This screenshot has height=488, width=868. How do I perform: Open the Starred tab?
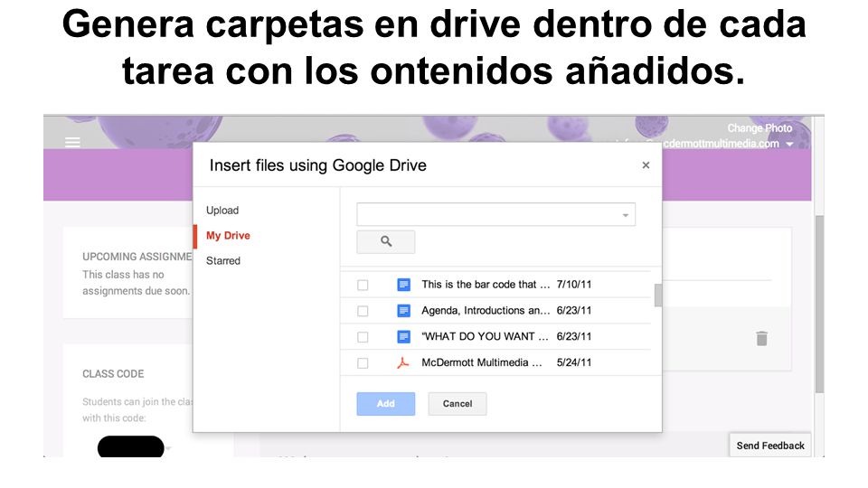(x=223, y=260)
